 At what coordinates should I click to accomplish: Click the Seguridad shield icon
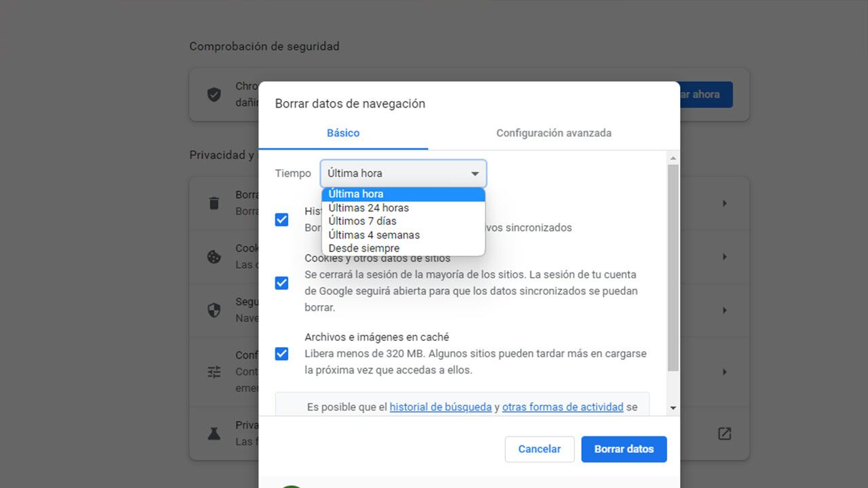point(214,310)
